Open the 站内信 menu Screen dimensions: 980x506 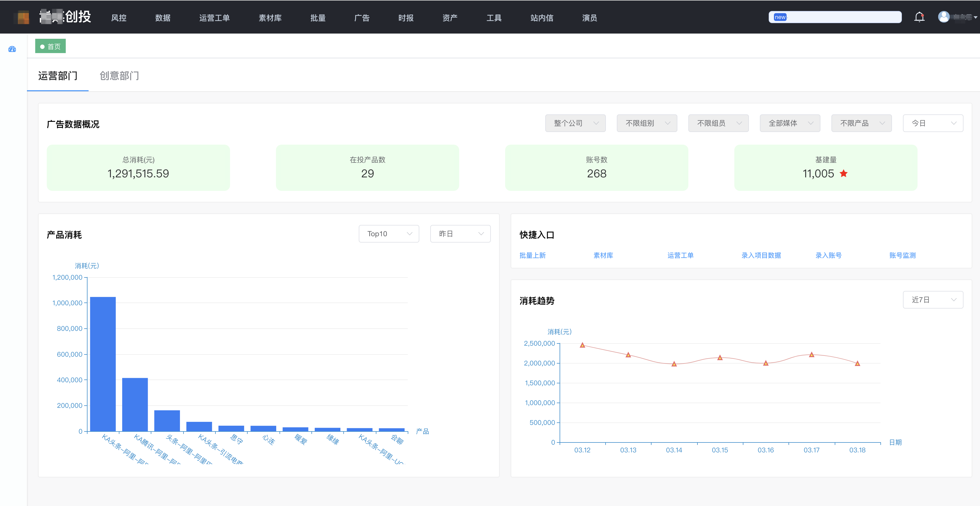(542, 18)
